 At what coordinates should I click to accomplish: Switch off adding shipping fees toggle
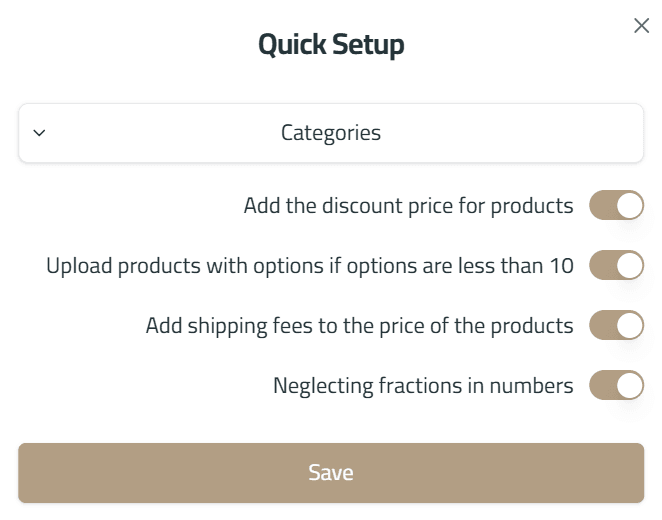tap(616, 325)
